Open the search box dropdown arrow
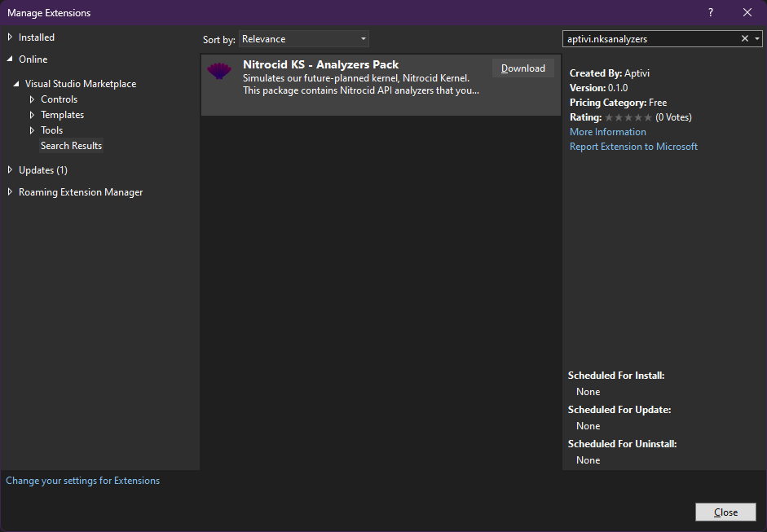Viewport: 767px width, 532px height. [757, 38]
